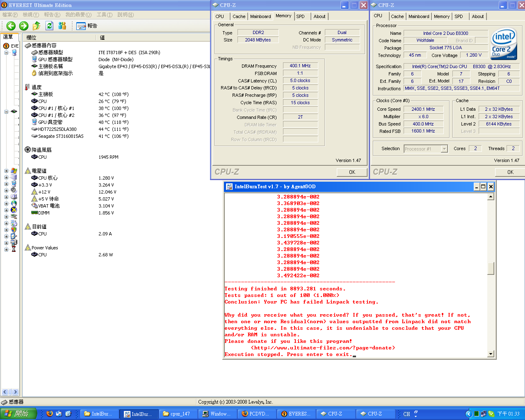Click the IntelBurnTest scrollbar up arrow
This screenshot has height=420, width=525.
(491, 197)
